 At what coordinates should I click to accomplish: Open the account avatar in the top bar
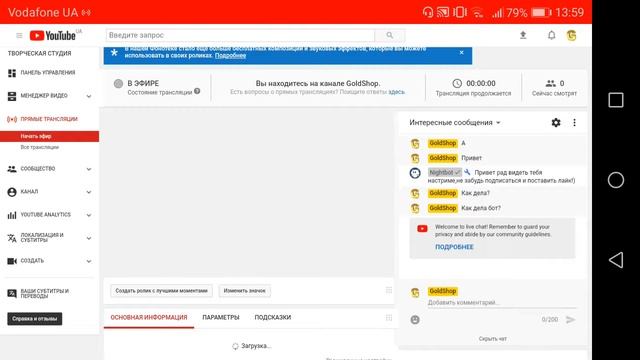point(571,36)
